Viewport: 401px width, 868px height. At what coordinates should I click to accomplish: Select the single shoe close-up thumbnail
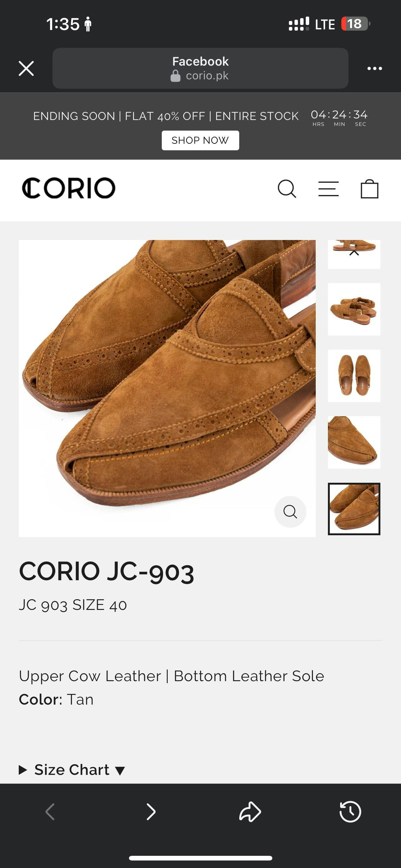click(354, 442)
